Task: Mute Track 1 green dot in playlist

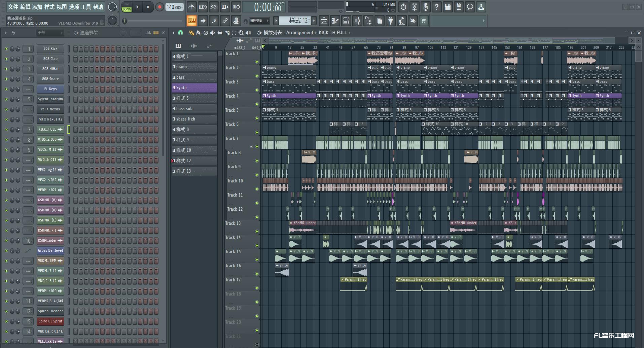Action: (x=257, y=62)
